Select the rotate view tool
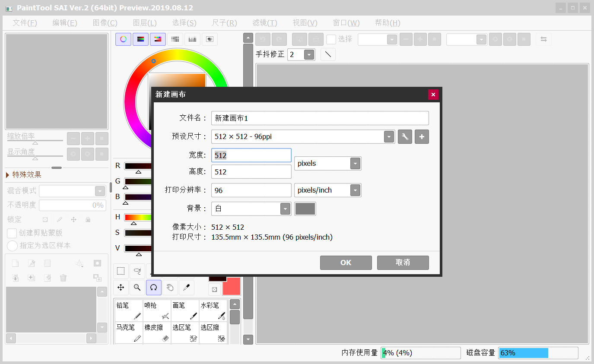 point(154,287)
